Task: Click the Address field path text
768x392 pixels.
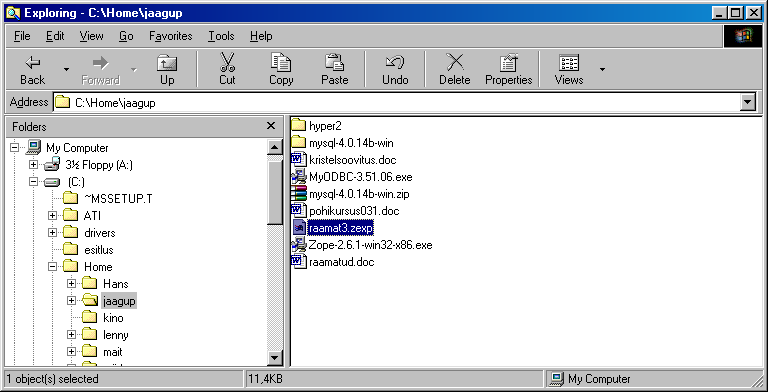Action: pyautogui.click(x=115, y=103)
